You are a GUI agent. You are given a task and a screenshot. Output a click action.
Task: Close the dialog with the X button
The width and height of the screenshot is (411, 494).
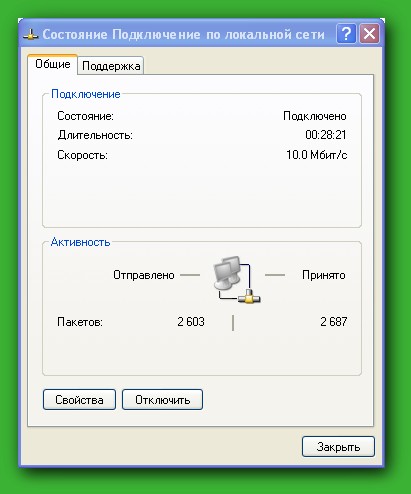(x=369, y=34)
